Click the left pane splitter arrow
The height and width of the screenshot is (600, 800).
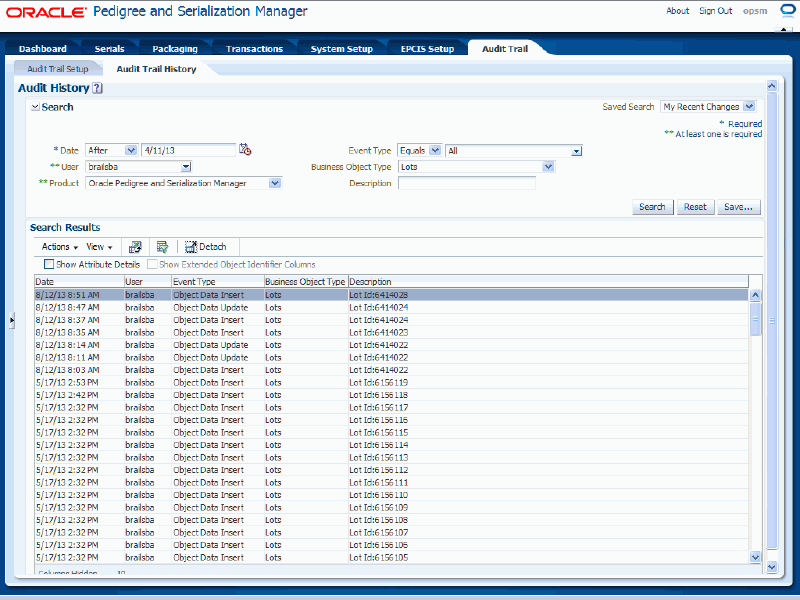click(x=12, y=320)
